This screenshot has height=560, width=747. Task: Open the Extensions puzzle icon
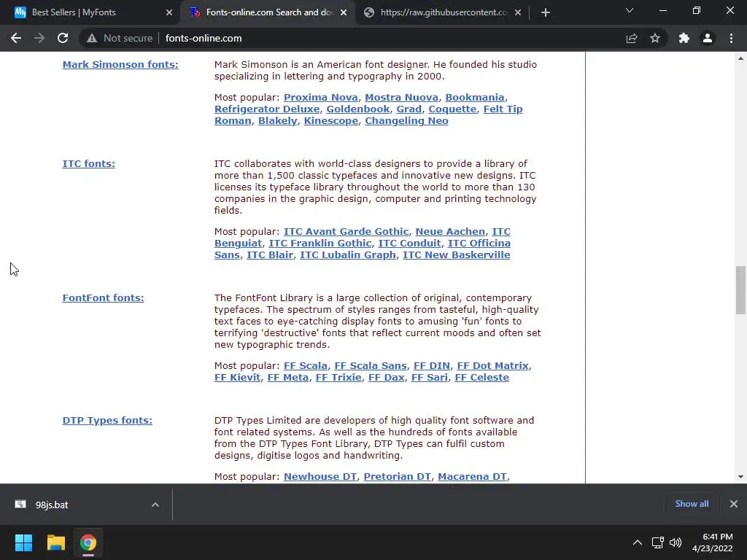pos(684,38)
